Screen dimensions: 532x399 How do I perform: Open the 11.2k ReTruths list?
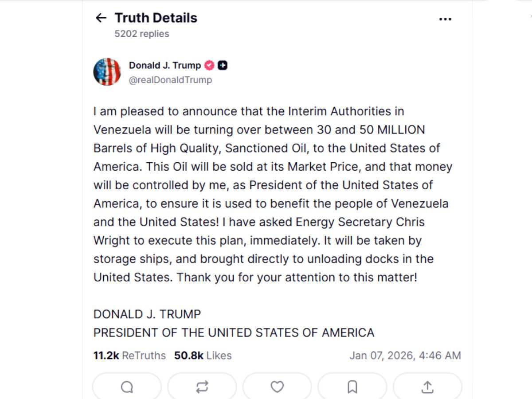129,355
